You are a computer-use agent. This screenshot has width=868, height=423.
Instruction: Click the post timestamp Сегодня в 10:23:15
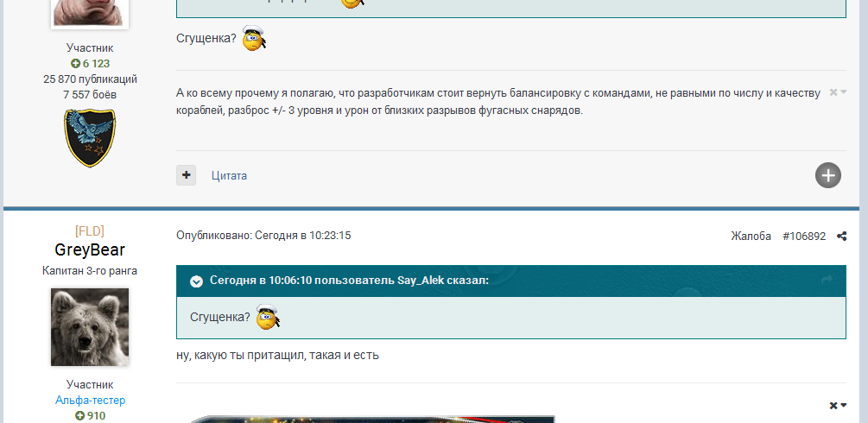(x=302, y=236)
